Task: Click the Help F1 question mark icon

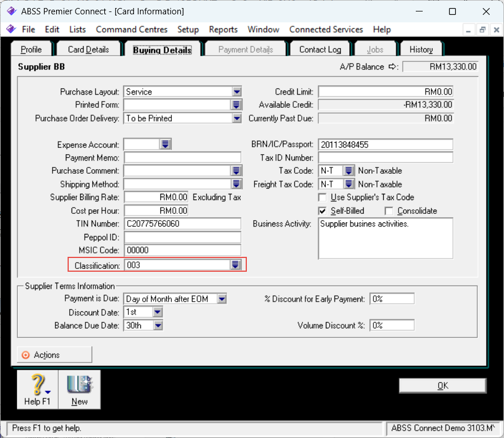Action: (37, 385)
